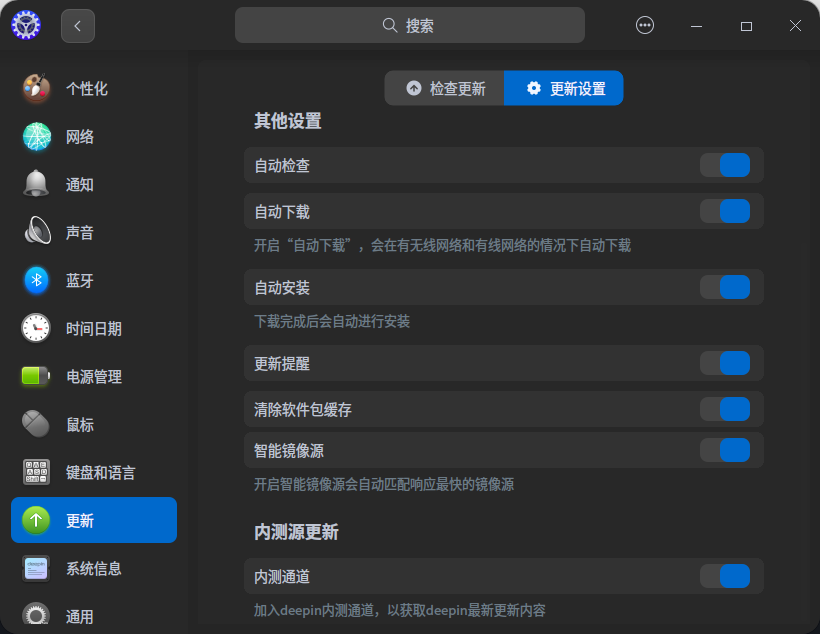Viewport: 820px width, 634px height.
Task: Close the Control Center window
Action: [x=795, y=26]
